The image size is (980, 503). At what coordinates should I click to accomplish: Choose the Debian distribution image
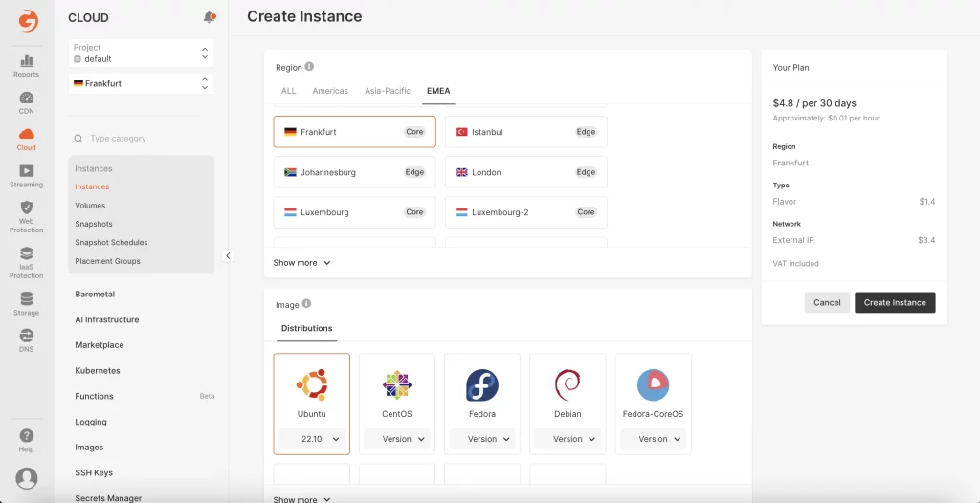(568, 391)
